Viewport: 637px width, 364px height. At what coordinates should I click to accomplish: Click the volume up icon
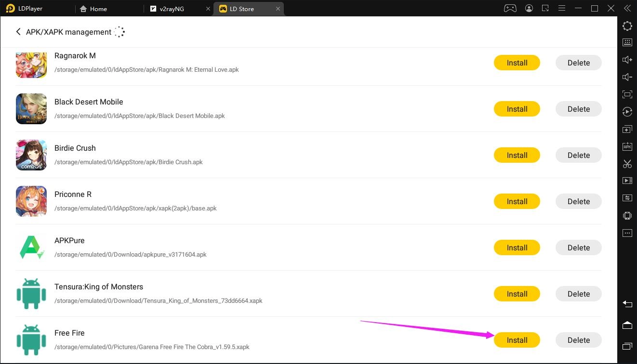(x=627, y=60)
